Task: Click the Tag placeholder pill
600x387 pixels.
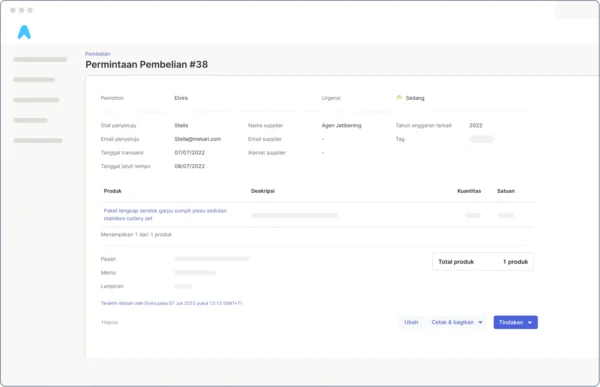Action: click(x=482, y=139)
